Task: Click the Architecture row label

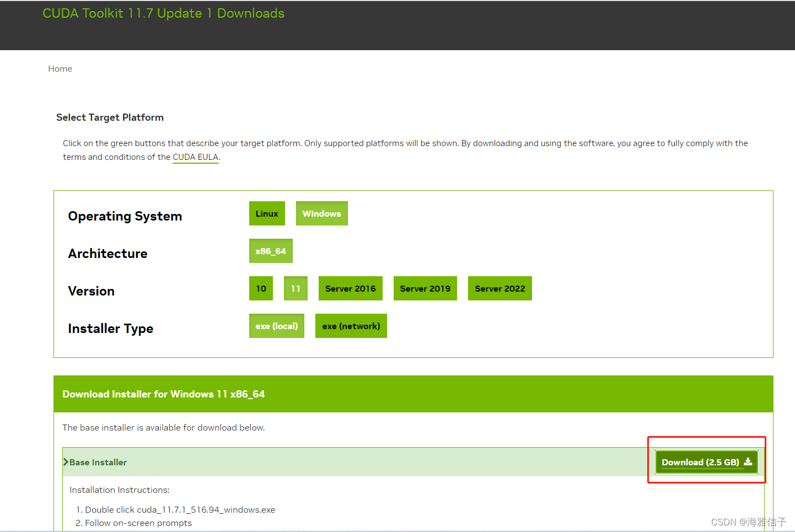Action: (x=108, y=254)
